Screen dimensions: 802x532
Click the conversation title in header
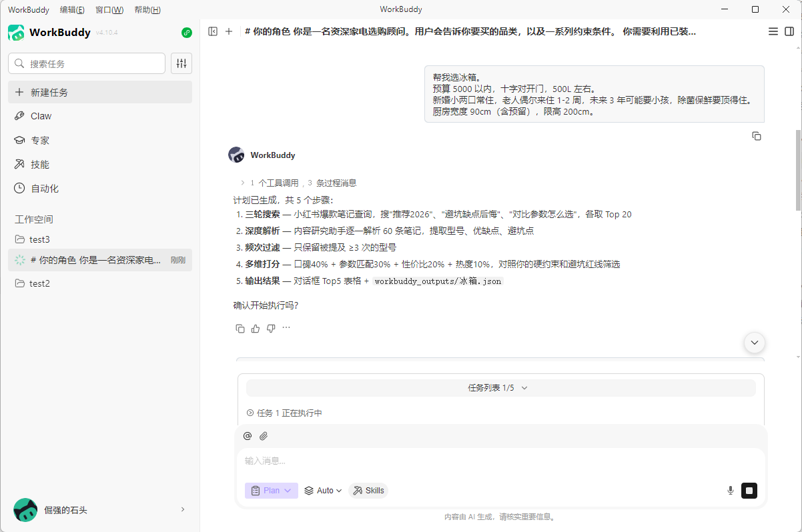(x=470, y=31)
